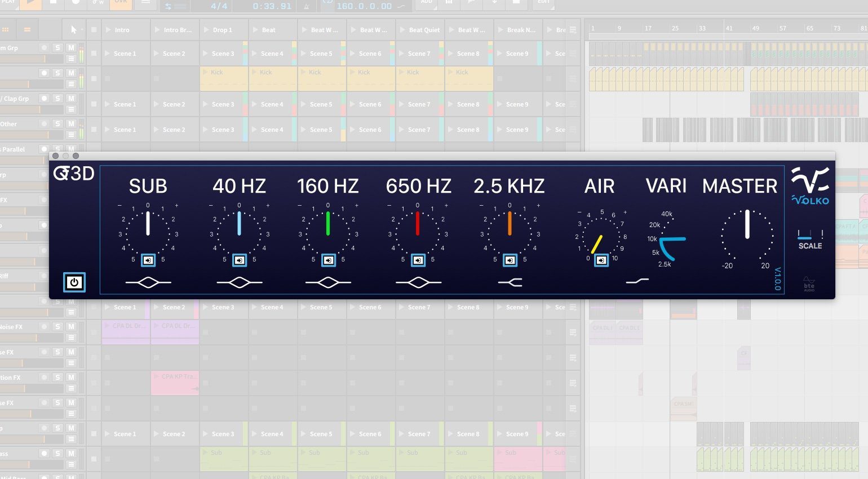
Task: Mute the Other track
Action: (71, 123)
